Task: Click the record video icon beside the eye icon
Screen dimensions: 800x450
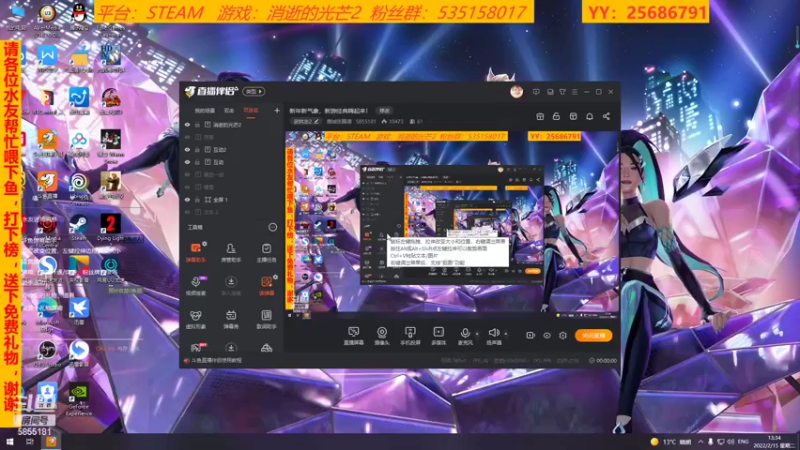Action: pyautogui.click(x=531, y=335)
